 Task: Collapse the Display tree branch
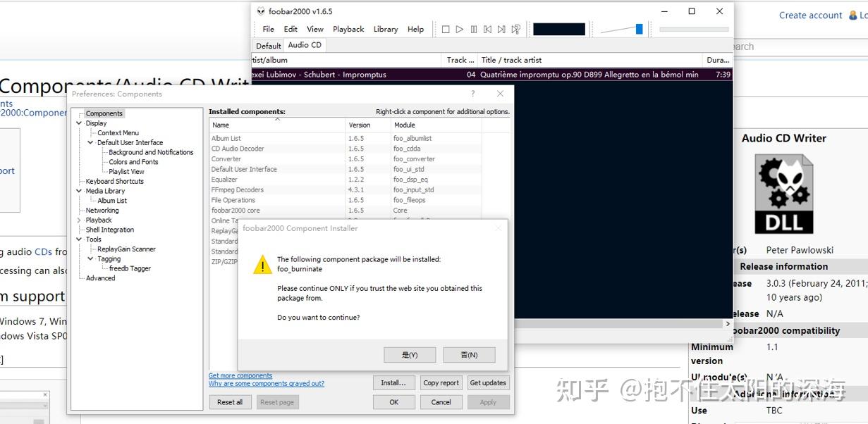pyautogui.click(x=79, y=123)
